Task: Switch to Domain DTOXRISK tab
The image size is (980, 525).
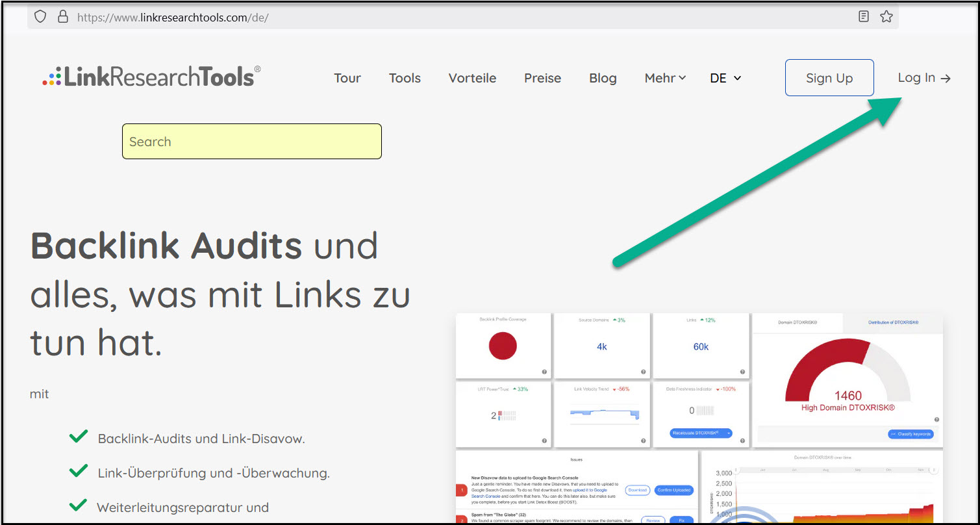Action: pos(798,322)
